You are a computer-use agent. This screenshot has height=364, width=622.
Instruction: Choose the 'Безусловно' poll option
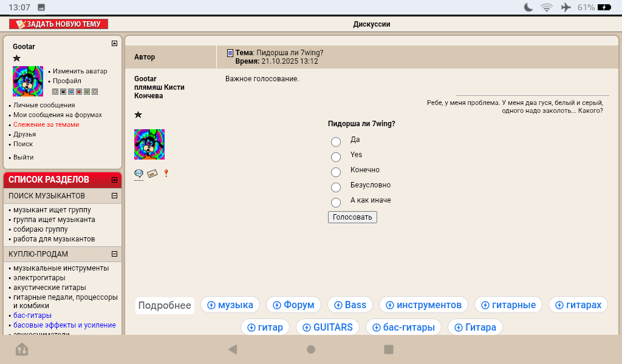point(336,187)
